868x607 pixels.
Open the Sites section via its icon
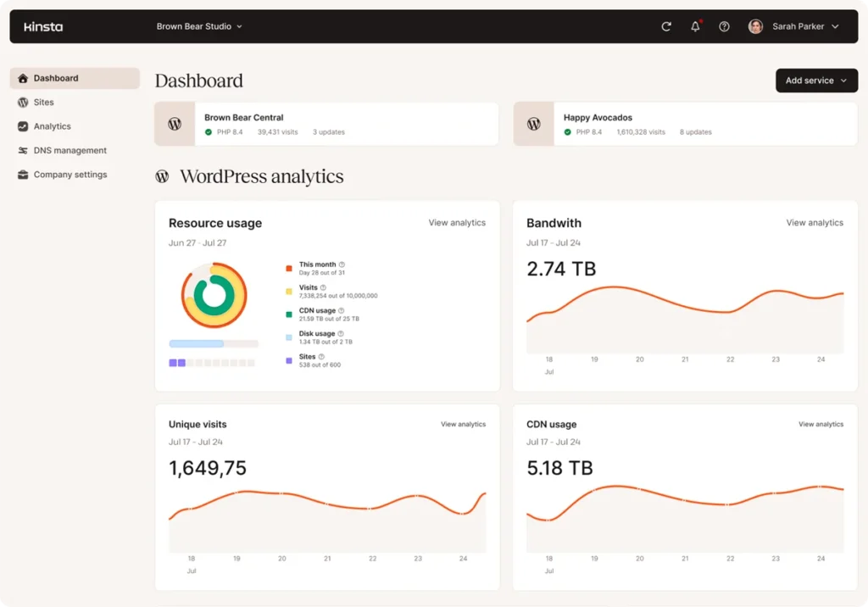[21, 102]
